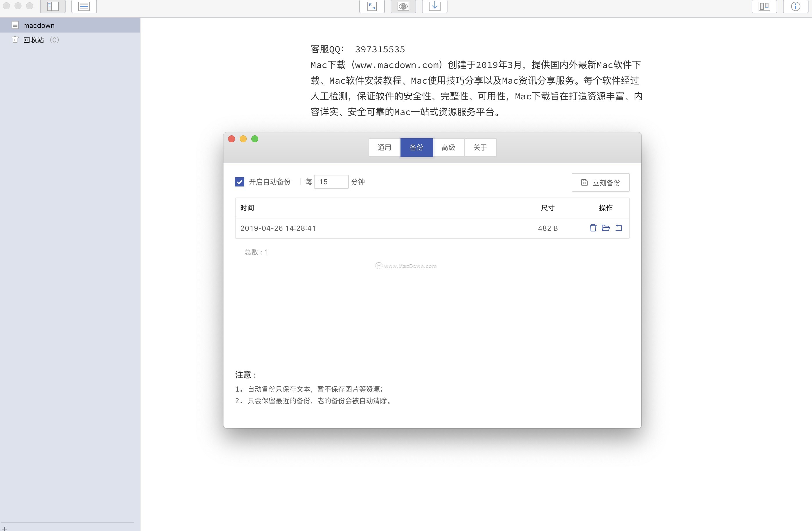Click the backup interval minutes field
Screen dimensions: 812x531
tap(331, 182)
